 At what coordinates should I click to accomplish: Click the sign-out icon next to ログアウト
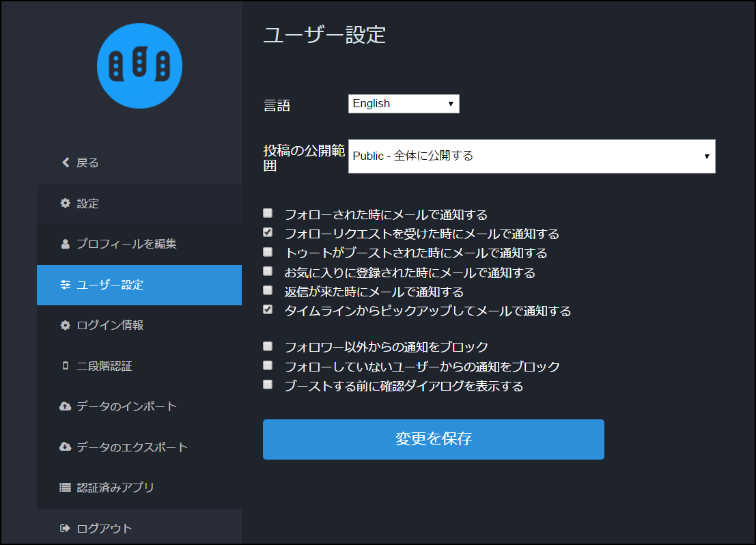coord(66,528)
